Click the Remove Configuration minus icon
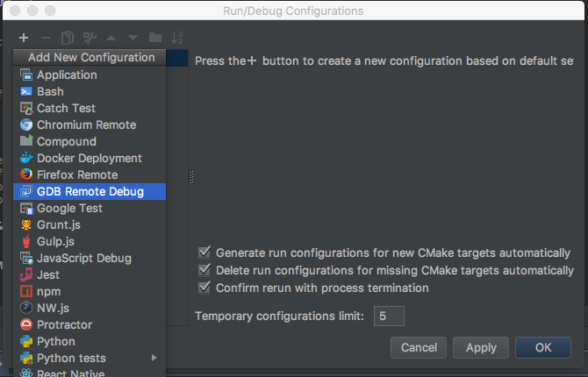 [45, 38]
